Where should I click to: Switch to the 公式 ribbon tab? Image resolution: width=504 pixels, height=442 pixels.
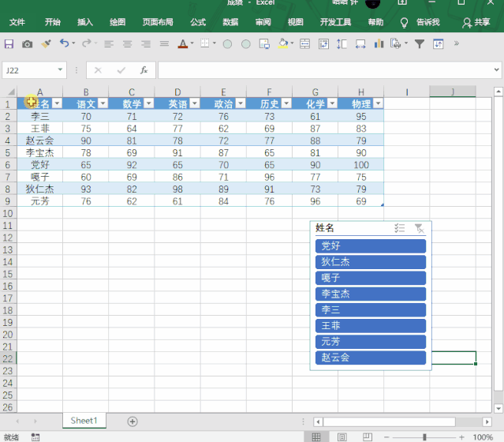click(198, 22)
